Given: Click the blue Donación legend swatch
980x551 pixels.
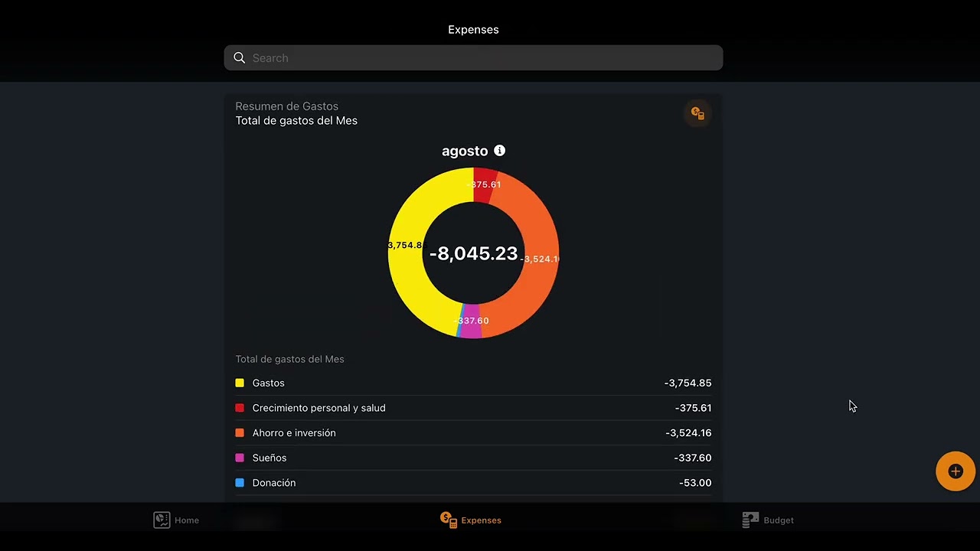Looking at the screenshot, I should pyautogui.click(x=240, y=483).
